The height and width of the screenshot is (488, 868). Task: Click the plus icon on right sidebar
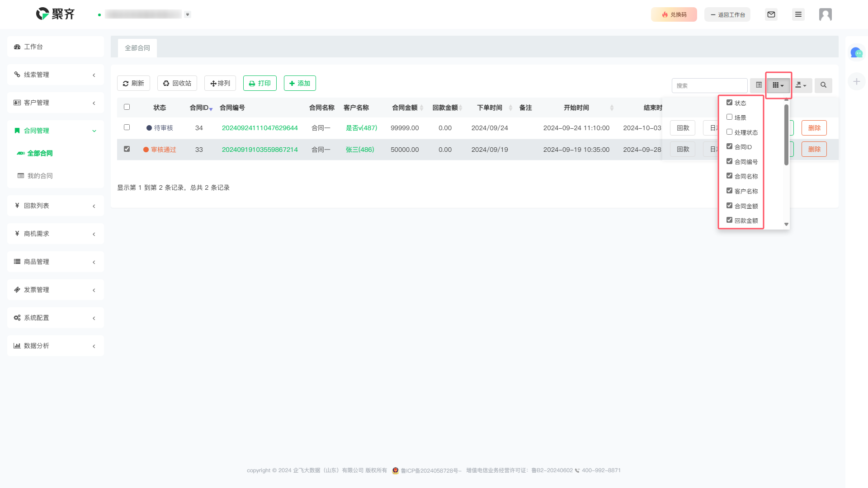click(856, 81)
